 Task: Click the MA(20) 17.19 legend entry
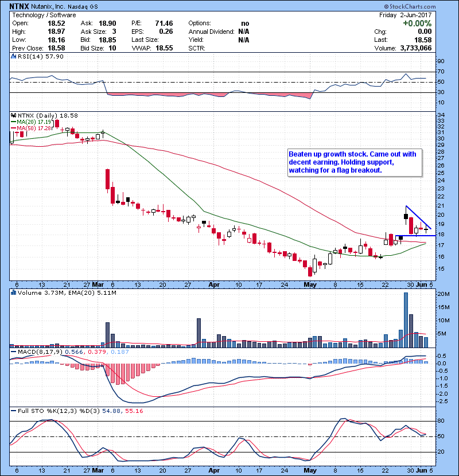[x=32, y=122]
